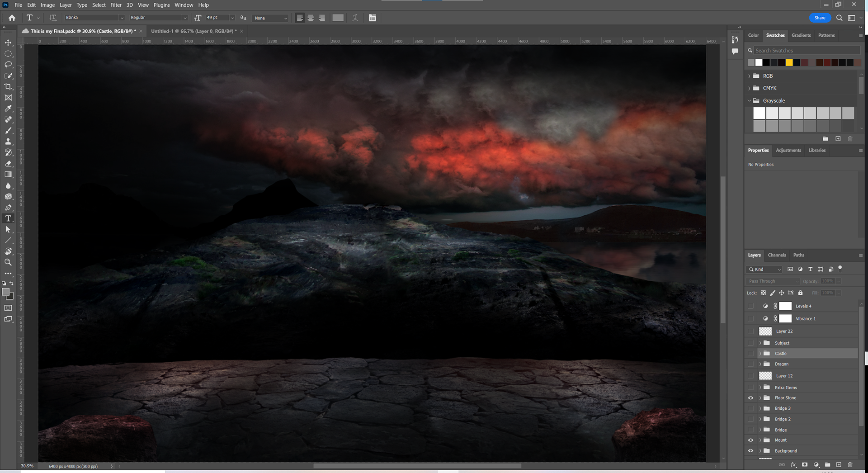Open the layer Kind filter dropdown
The image size is (868, 473).
coord(764,269)
